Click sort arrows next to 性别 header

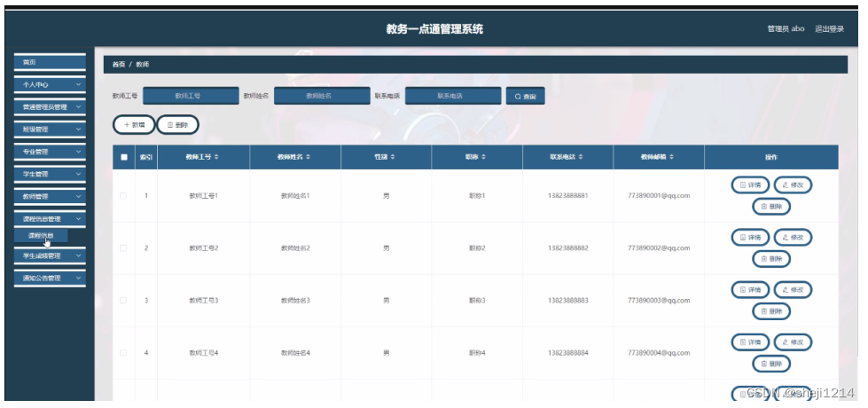[x=393, y=157]
